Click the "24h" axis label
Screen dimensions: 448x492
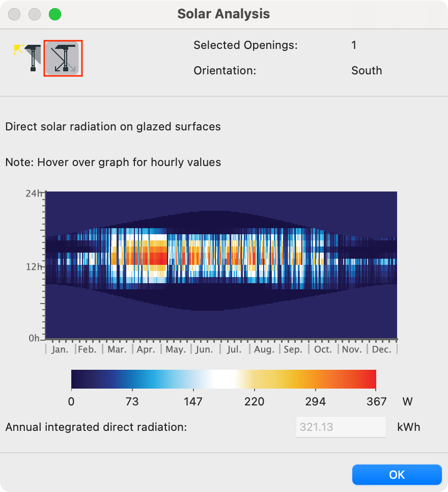click(x=34, y=194)
